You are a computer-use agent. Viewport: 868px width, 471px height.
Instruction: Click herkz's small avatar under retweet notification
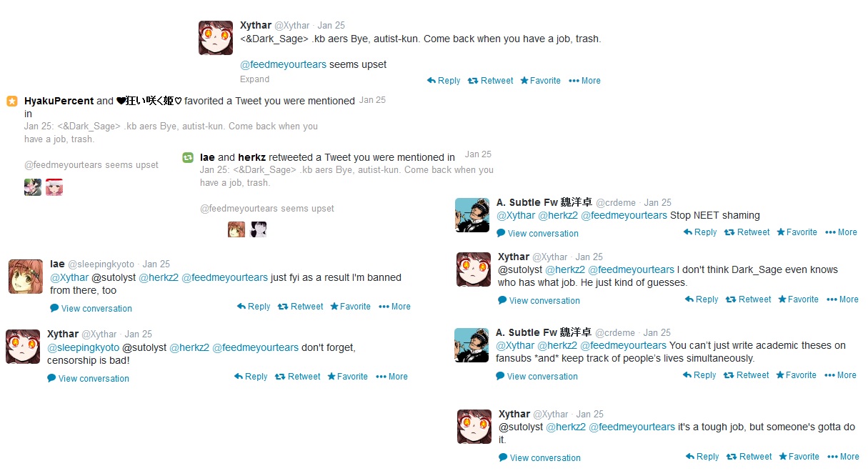coord(259,229)
